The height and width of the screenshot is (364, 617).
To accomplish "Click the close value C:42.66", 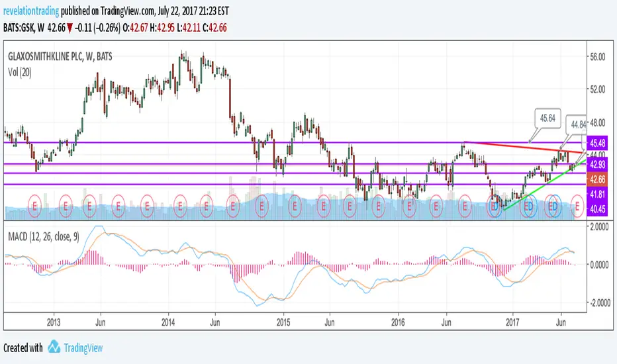I will 215,28.
